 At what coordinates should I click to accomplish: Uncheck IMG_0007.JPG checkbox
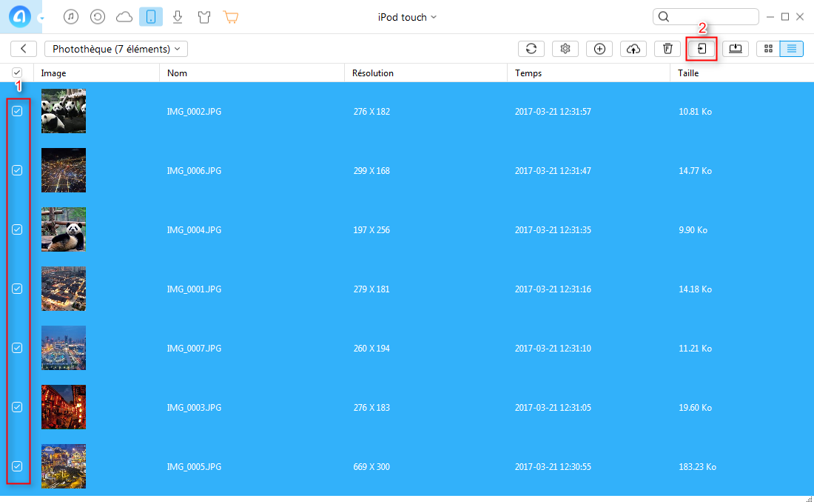[17, 348]
